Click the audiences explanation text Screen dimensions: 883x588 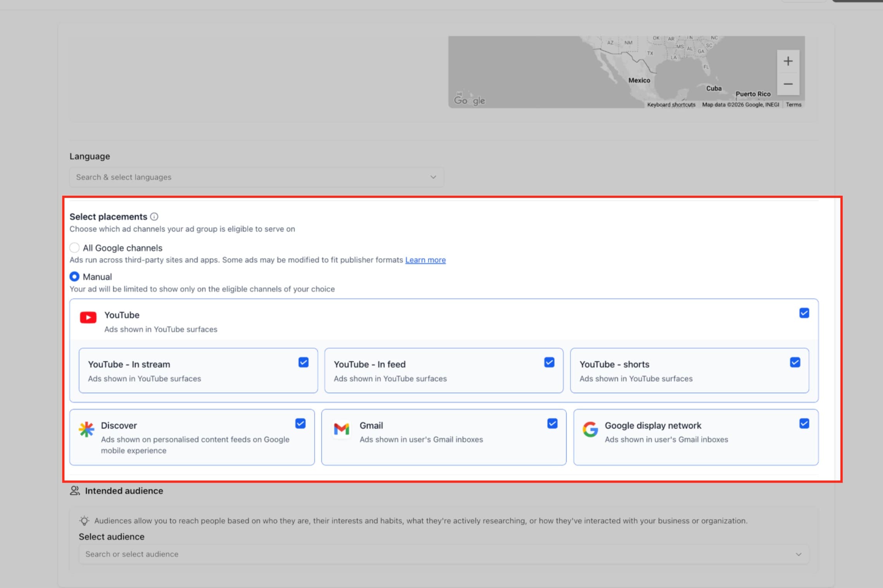point(421,521)
